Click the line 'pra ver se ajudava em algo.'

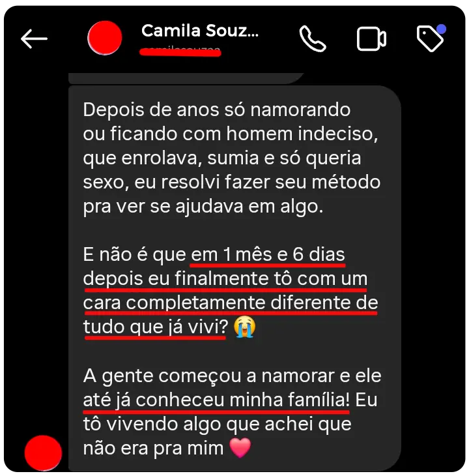[203, 207]
